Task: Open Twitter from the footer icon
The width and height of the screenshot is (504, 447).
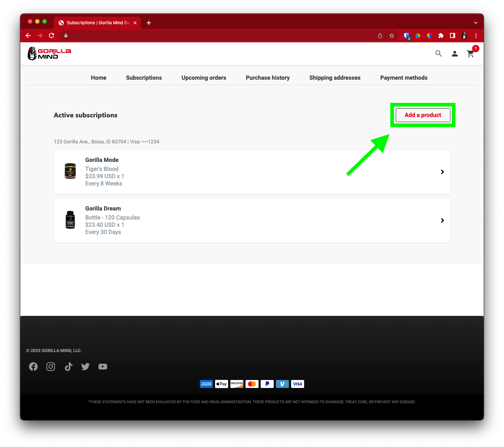Action: point(85,367)
